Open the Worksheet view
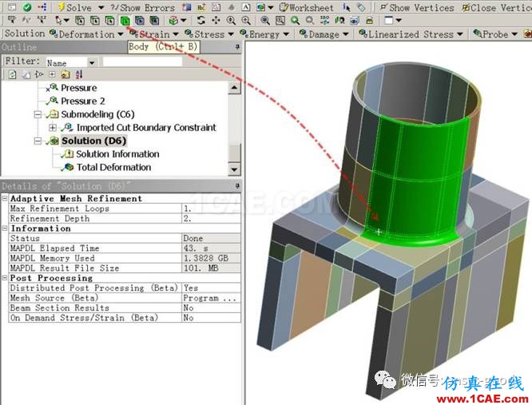This screenshot has width=532, height=405. tap(306, 7)
